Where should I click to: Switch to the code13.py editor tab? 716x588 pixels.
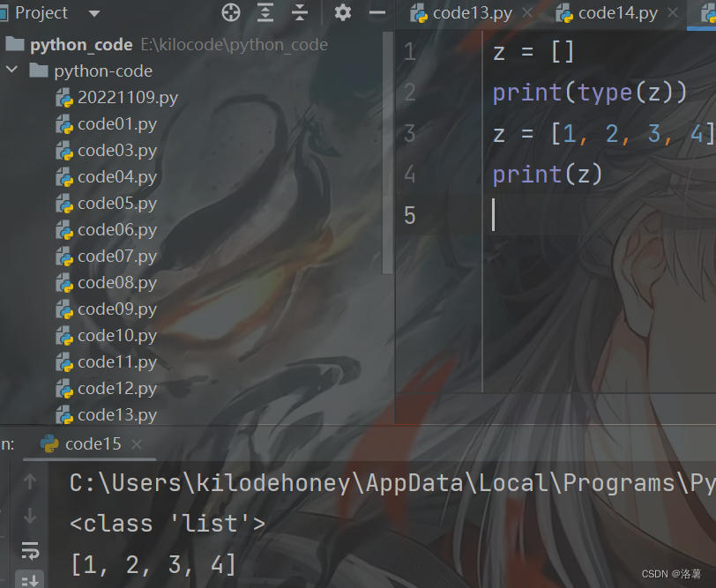[472, 14]
